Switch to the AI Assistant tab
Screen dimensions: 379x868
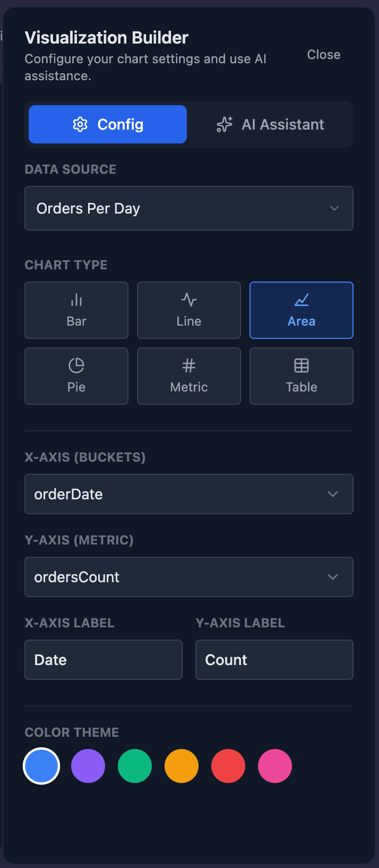click(x=270, y=124)
